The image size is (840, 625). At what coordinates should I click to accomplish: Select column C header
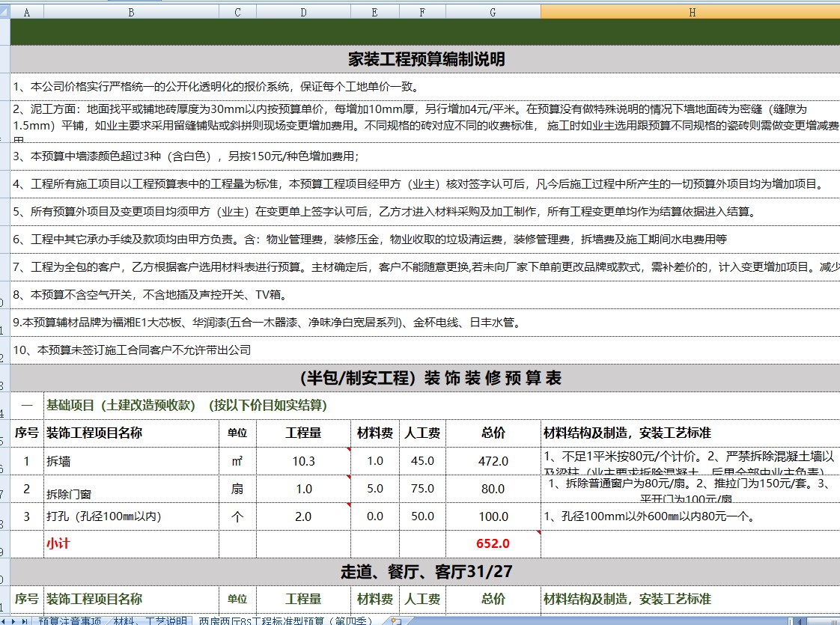(x=237, y=12)
